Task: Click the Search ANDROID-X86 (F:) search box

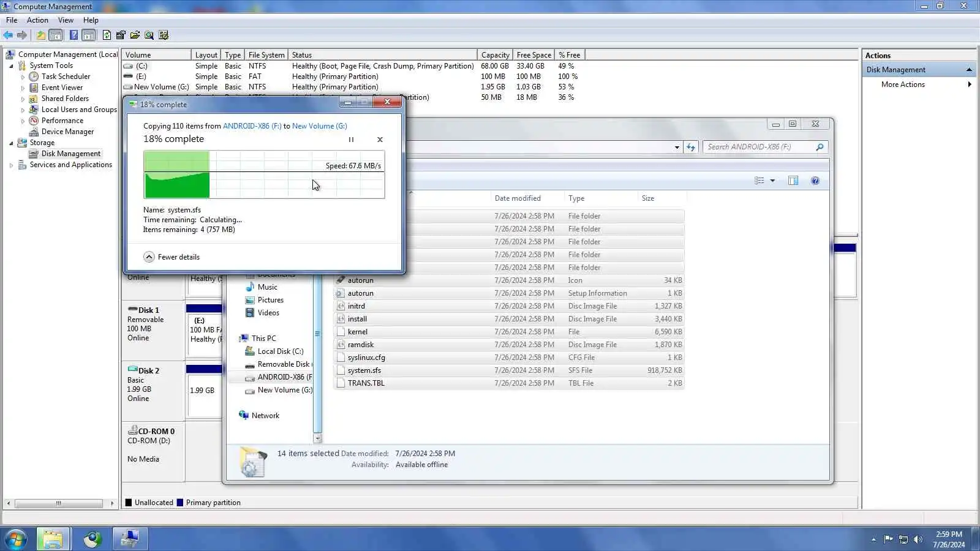Action: click(766, 147)
